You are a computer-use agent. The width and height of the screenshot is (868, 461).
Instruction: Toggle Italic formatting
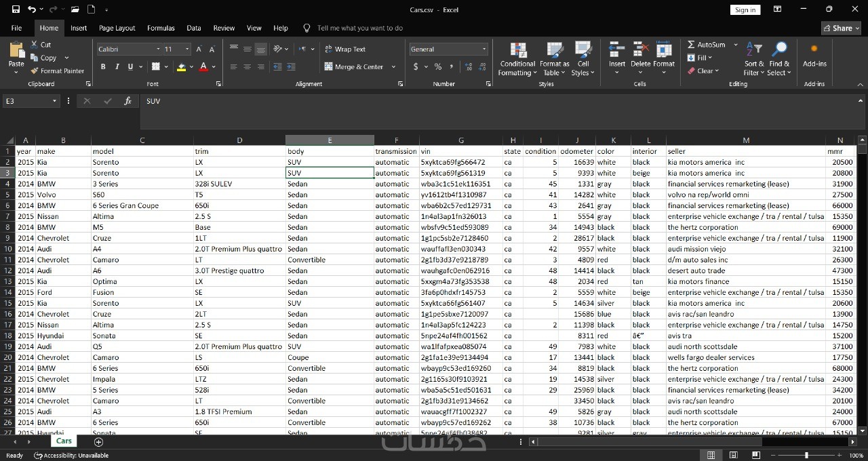coord(117,67)
